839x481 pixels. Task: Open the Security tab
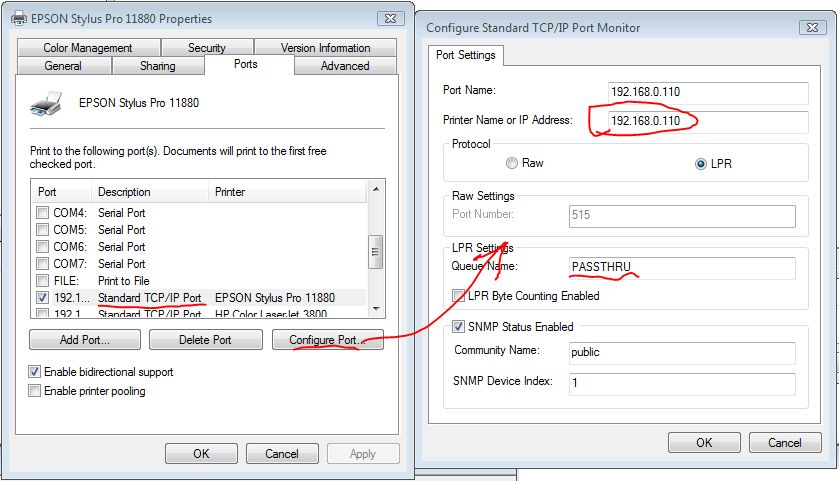[x=207, y=48]
